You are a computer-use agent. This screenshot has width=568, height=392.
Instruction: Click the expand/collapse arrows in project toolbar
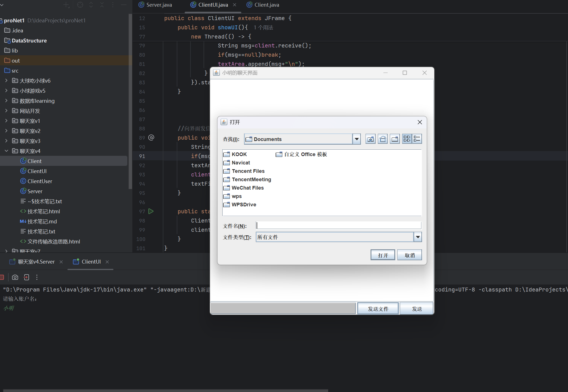coord(91,5)
